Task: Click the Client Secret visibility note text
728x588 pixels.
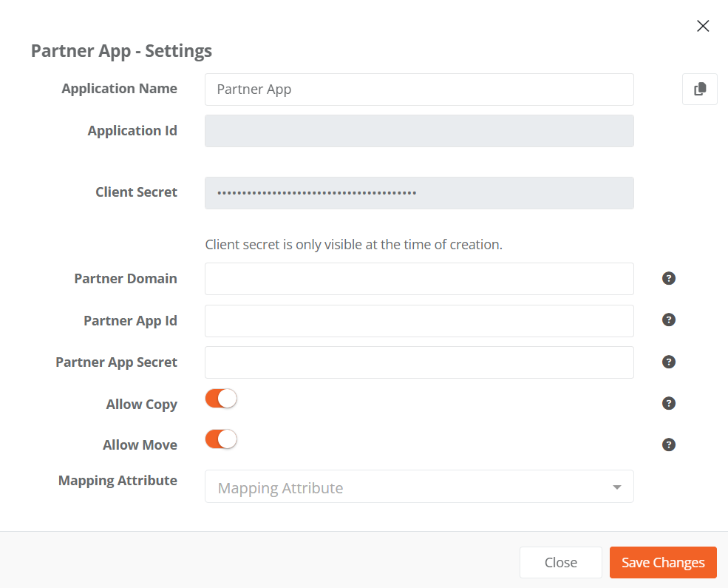Action: coord(352,244)
